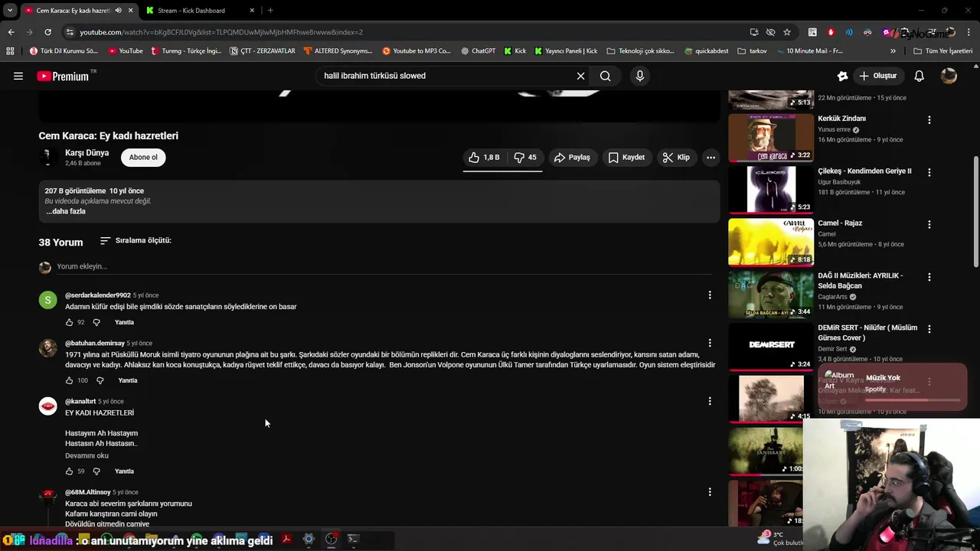The image size is (980, 551).
Task: Open Sıralama ölçütü sort dropdown
Action: [136, 240]
